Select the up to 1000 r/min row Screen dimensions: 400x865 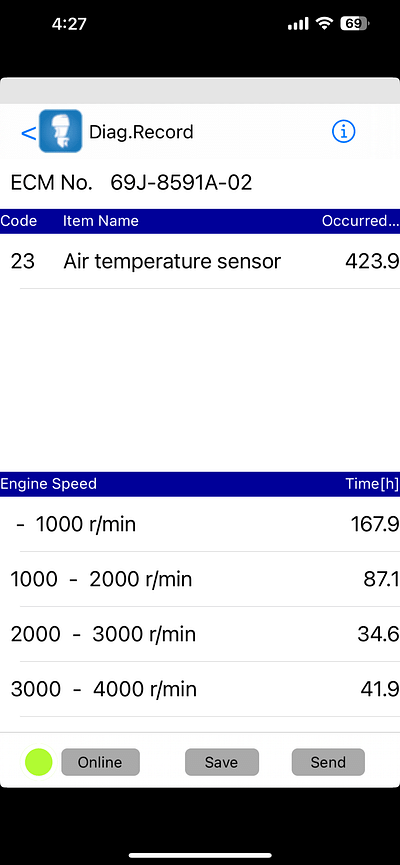click(200, 524)
